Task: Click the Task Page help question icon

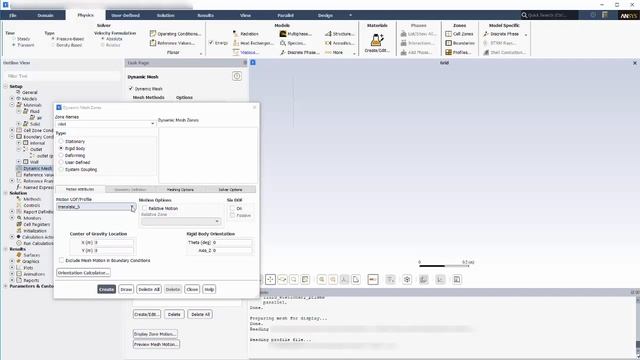Action: (237, 76)
